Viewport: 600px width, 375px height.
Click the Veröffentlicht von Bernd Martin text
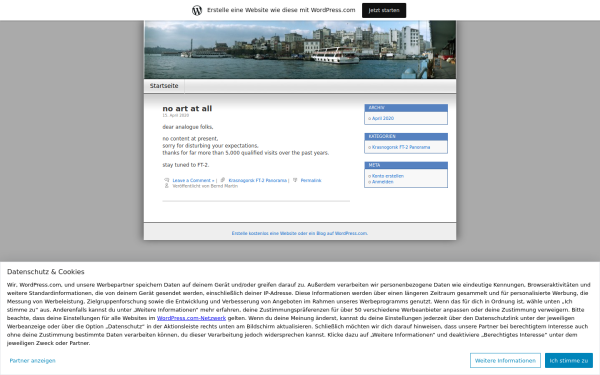pos(205,186)
